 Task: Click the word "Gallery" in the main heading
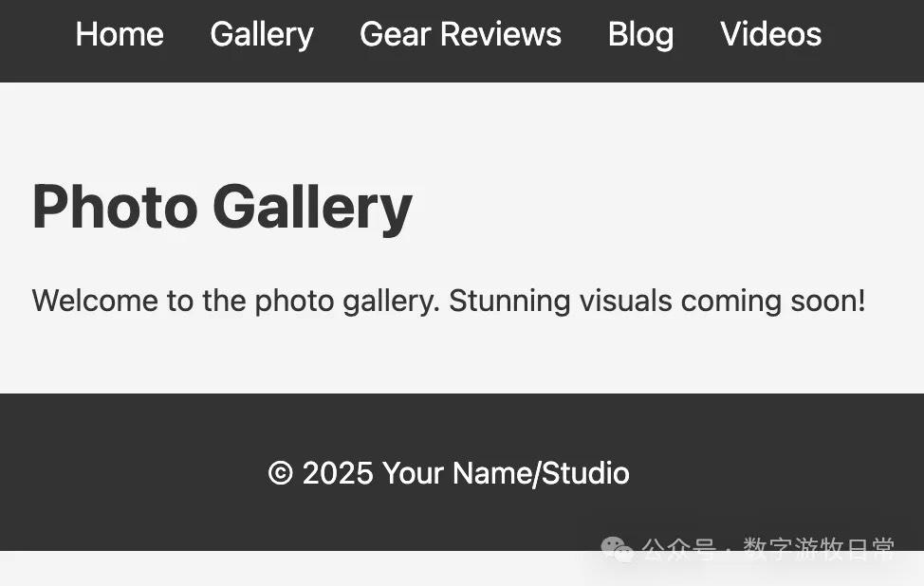coord(312,207)
